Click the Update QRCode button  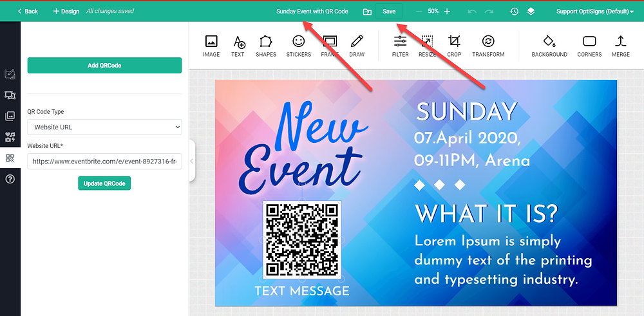tap(104, 183)
